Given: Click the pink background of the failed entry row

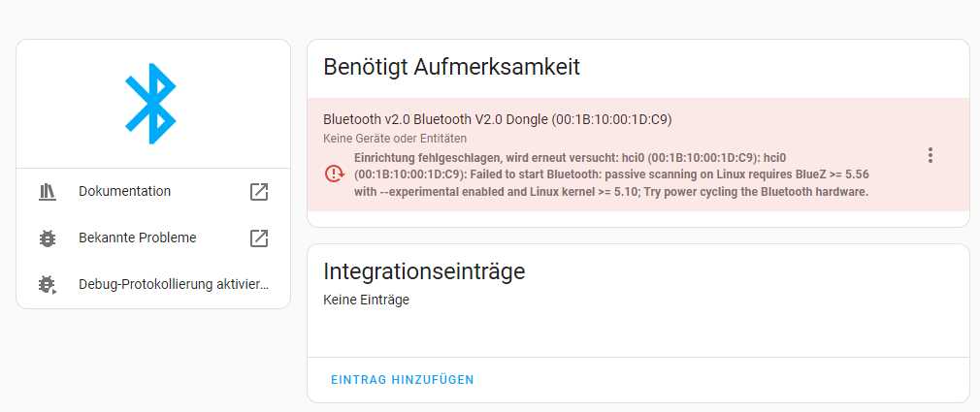Looking at the screenshot, I should (x=638, y=154).
